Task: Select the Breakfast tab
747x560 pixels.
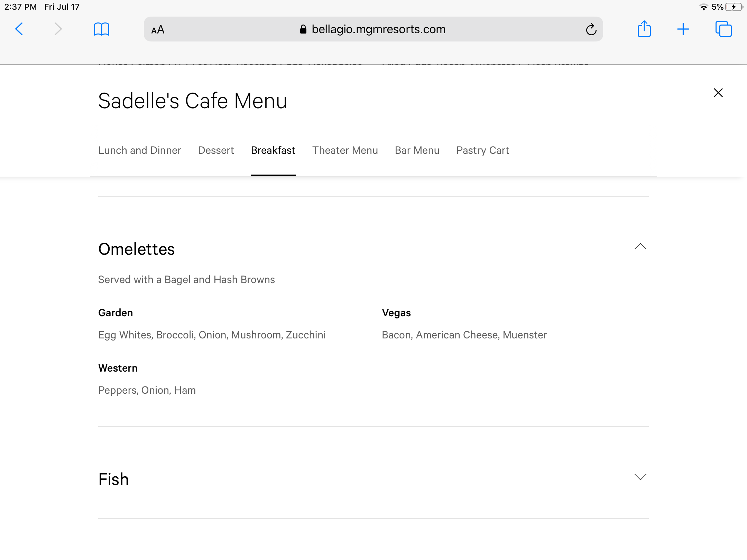Action: point(273,150)
